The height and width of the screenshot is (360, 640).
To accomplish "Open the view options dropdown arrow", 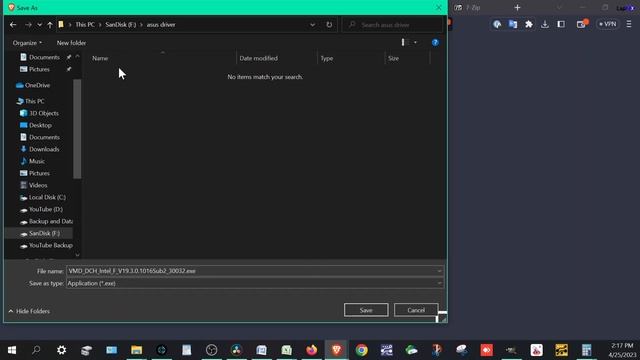I will pos(416,42).
